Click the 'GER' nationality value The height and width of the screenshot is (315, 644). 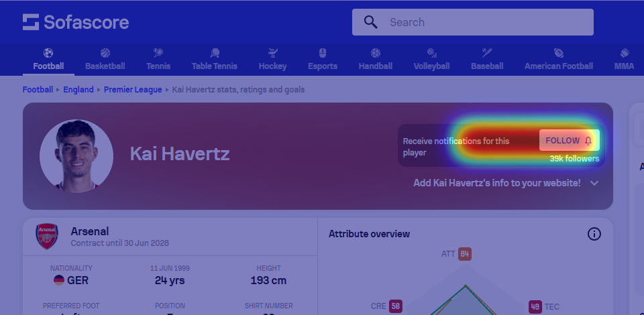tap(78, 281)
